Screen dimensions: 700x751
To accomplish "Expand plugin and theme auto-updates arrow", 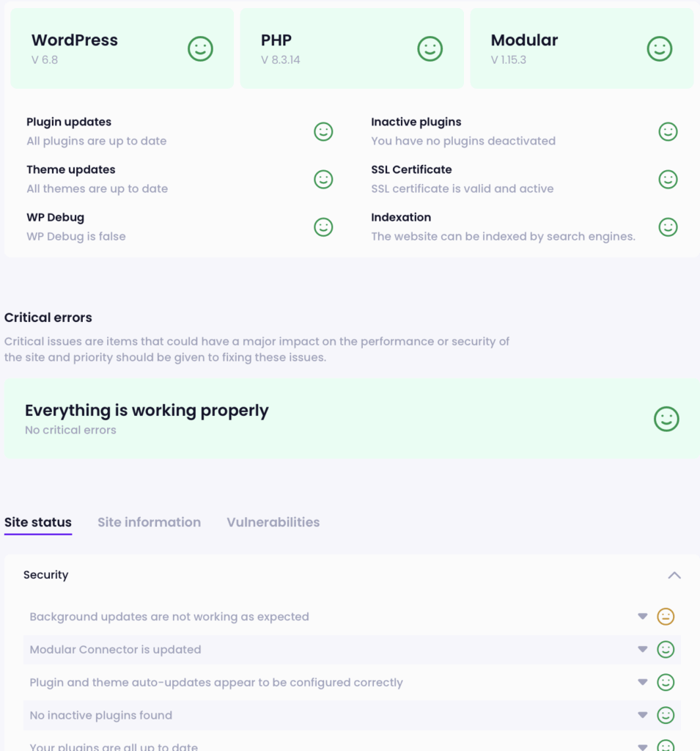I will [x=643, y=682].
